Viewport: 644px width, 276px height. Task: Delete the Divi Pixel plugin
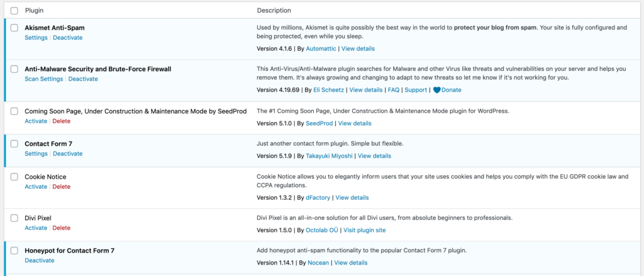coord(62,228)
